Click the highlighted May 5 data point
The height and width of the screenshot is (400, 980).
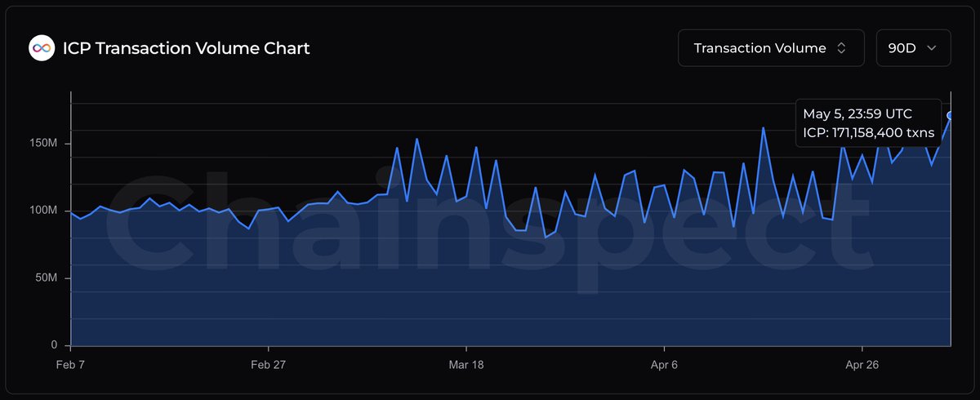click(950, 116)
